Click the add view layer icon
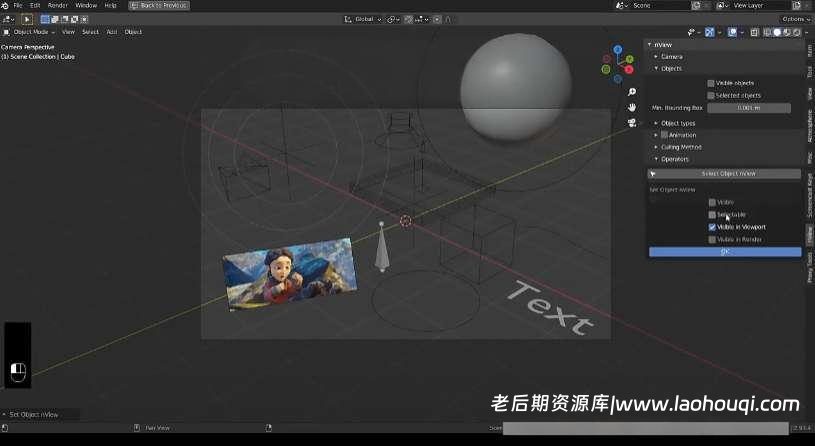This screenshot has width=815, height=446. click(x=796, y=5)
